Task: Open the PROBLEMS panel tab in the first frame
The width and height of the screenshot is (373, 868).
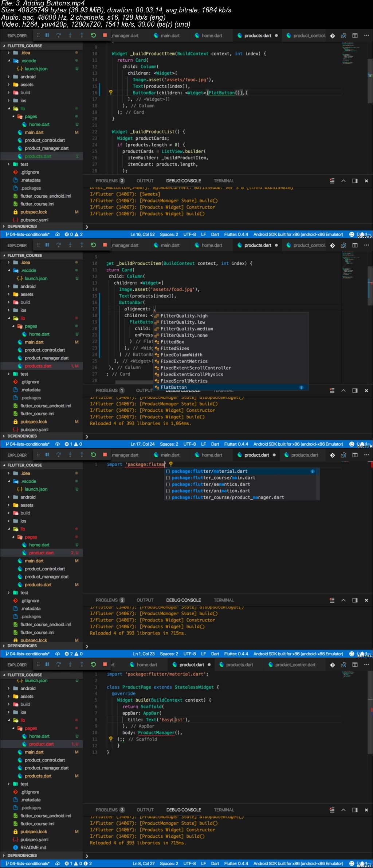Action: [110, 181]
